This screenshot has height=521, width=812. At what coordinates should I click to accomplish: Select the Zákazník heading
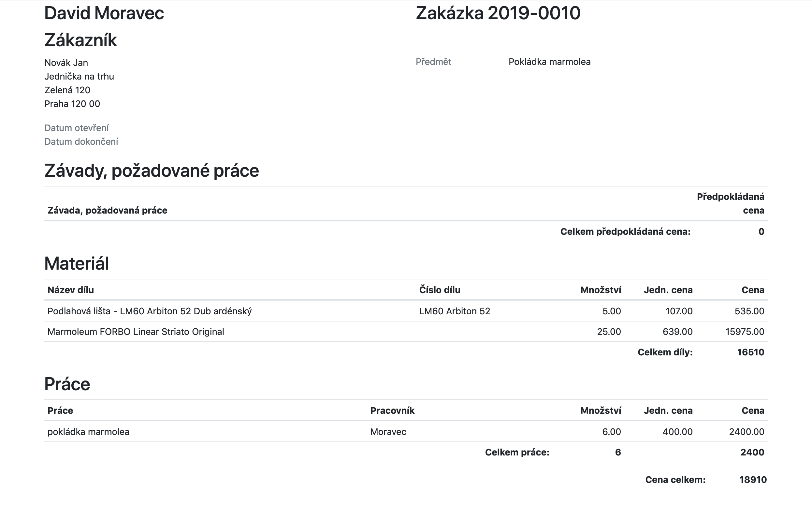click(x=80, y=40)
